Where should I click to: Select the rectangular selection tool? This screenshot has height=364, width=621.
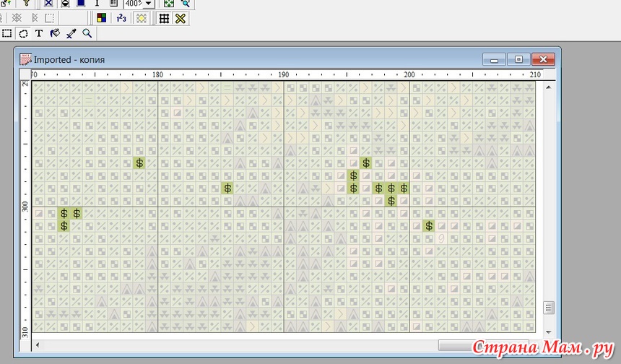(x=6, y=33)
